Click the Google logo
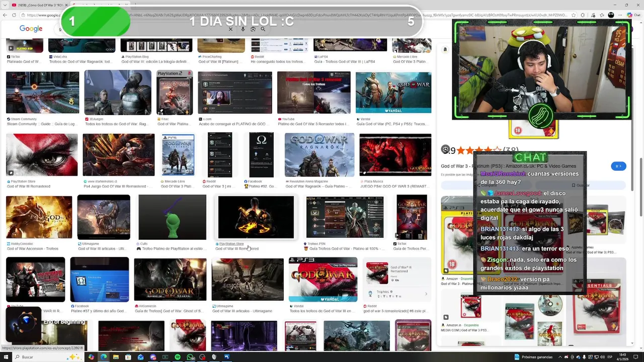Image resolution: width=644 pixels, height=362 pixels. tap(31, 29)
